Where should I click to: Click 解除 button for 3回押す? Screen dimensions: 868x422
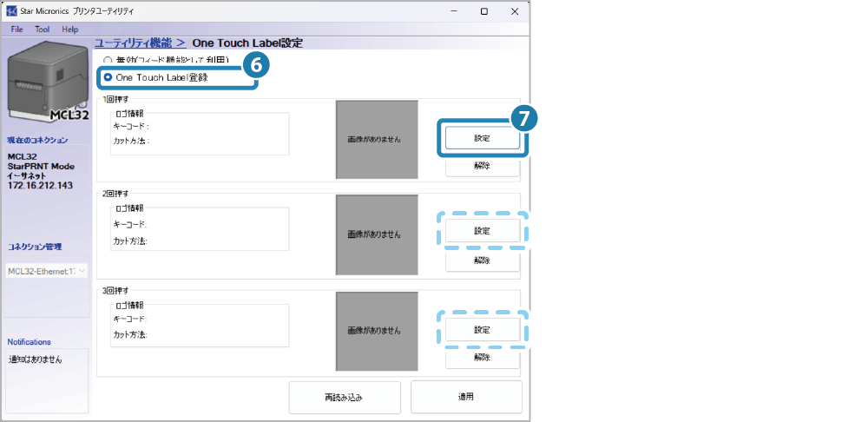[x=482, y=358]
